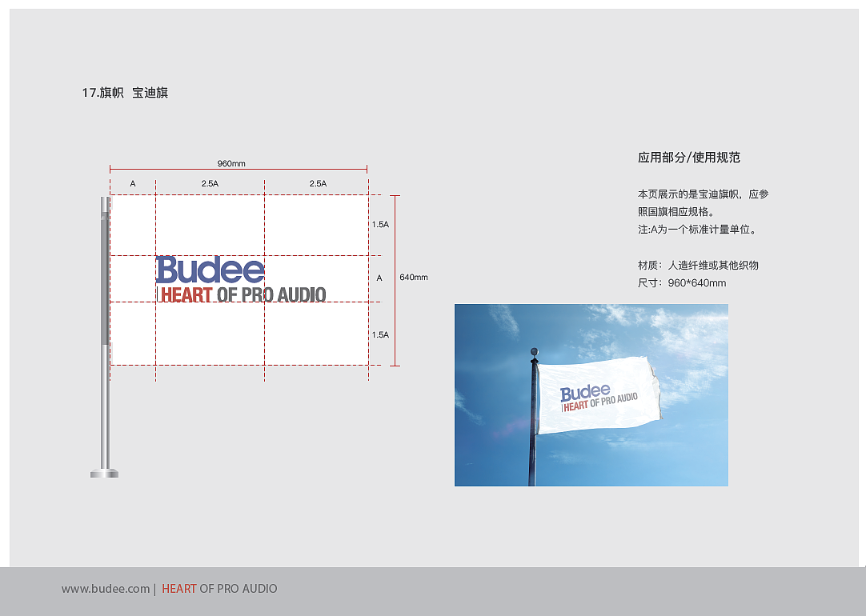The image size is (866, 616).
Task: Click the second '2.5A' label above the flag
Action: tap(318, 184)
